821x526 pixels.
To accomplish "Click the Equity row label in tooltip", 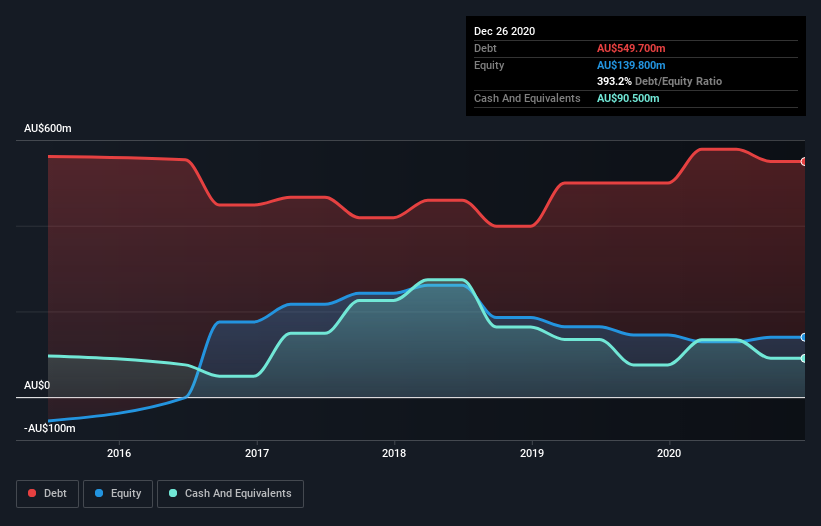I will pyautogui.click(x=489, y=65).
